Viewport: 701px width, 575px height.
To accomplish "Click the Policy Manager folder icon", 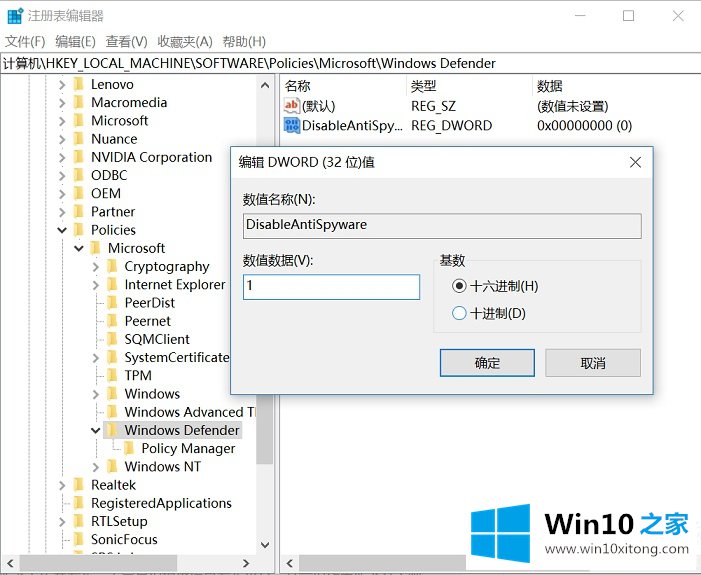I will (x=129, y=448).
